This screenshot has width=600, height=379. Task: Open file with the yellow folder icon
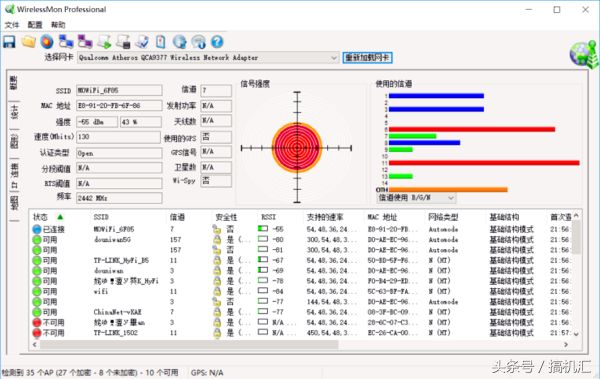tap(29, 41)
